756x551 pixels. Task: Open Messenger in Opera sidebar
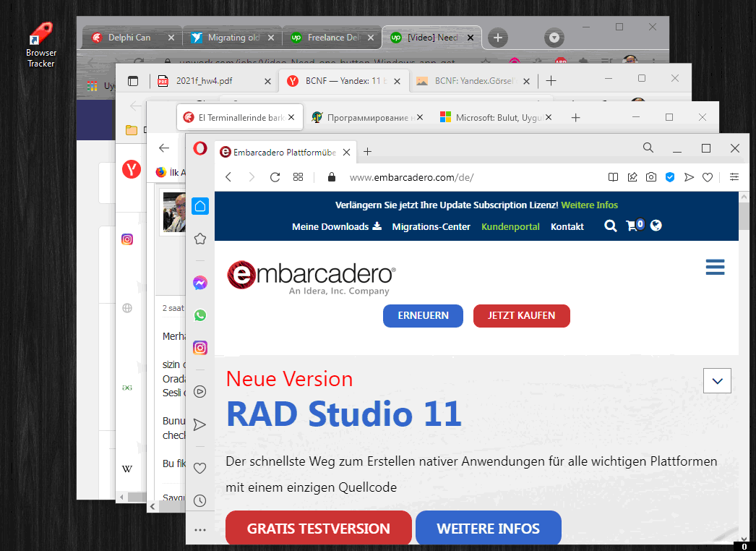tap(200, 283)
